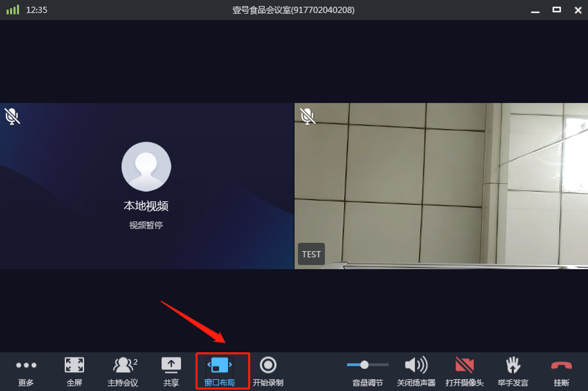Click the 壹号食品会议室 meeting title
Screen dimensions: 588x391
tap(293, 10)
